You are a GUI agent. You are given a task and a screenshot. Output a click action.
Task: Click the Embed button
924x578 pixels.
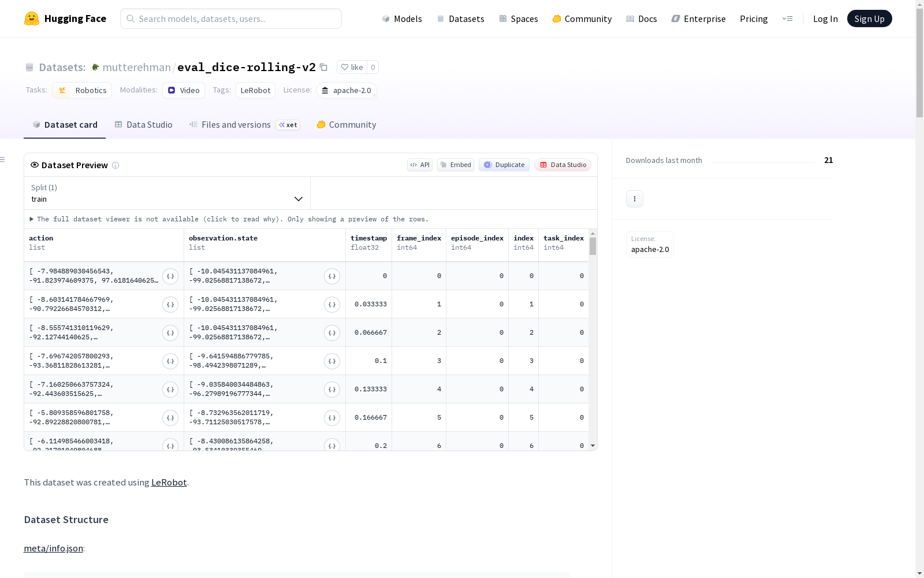(x=456, y=165)
